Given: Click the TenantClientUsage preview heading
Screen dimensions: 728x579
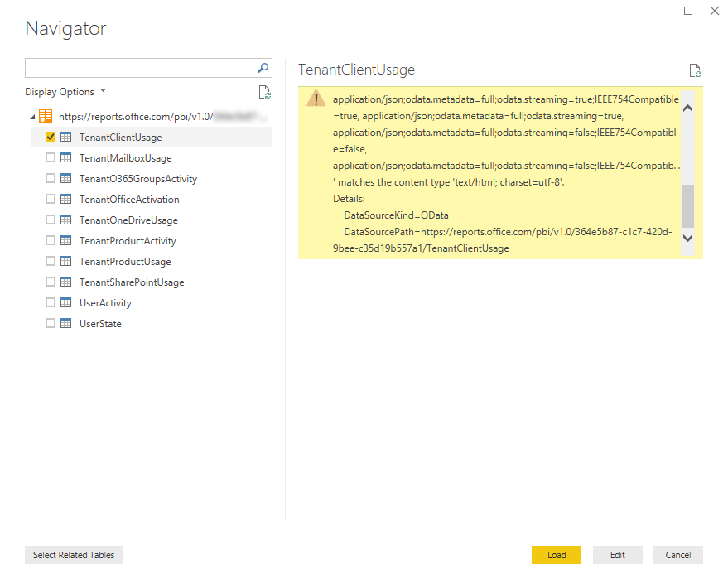Looking at the screenshot, I should (x=357, y=70).
